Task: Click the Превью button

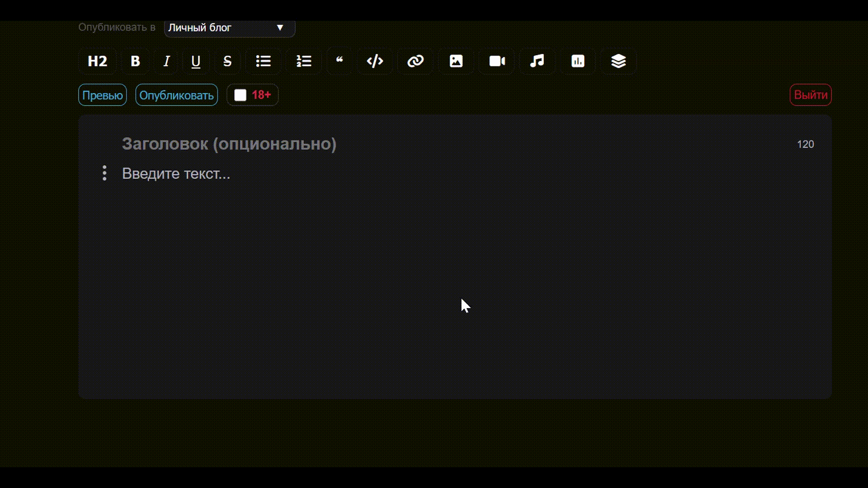Action: coord(103,95)
